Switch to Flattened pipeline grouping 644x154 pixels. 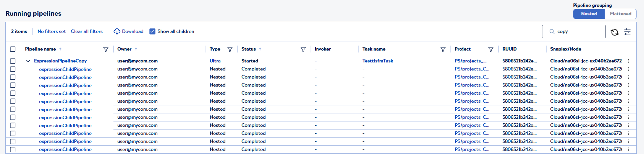[x=620, y=14]
